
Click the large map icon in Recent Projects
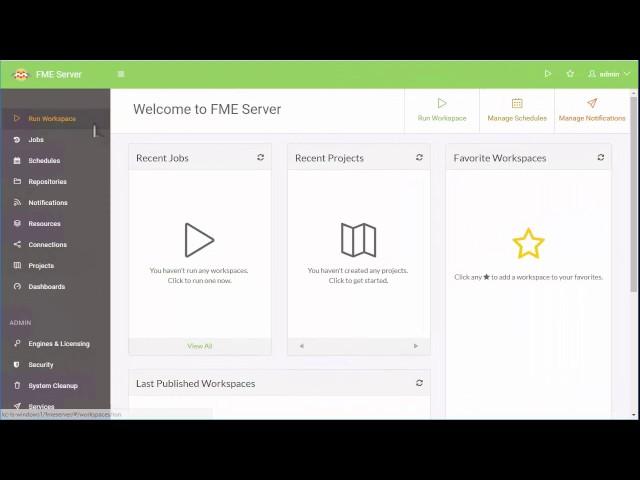[358, 240]
